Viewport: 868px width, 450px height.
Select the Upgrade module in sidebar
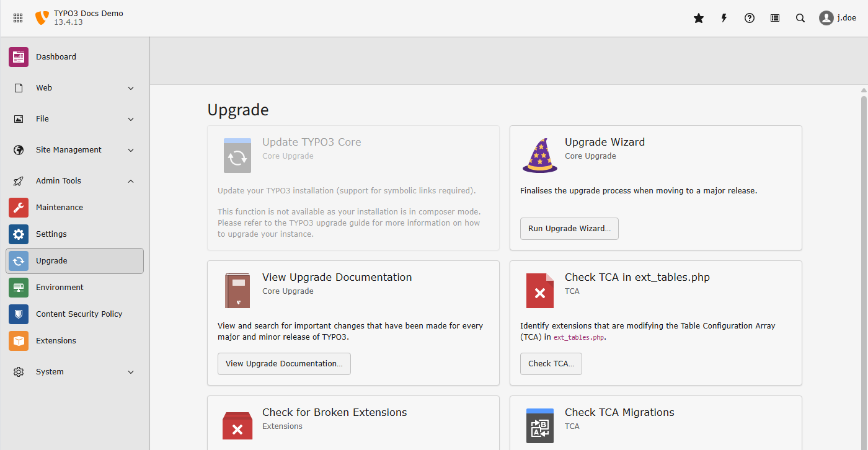tap(75, 261)
